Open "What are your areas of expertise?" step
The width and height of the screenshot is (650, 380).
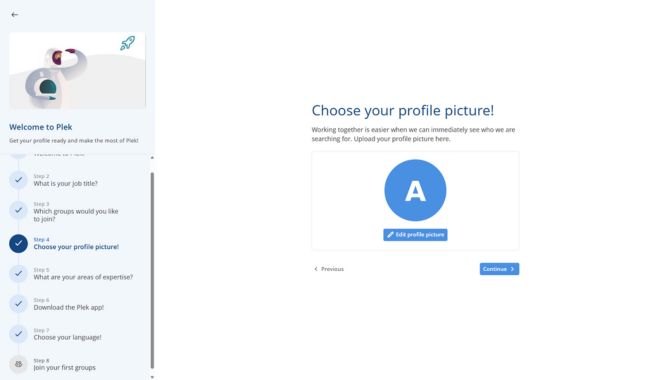coord(83,277)
